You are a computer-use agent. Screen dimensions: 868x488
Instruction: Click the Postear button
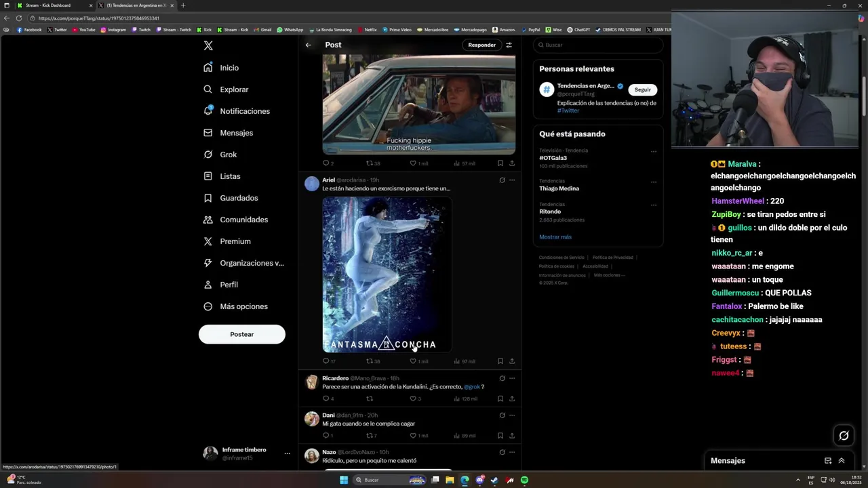[242, 334]
